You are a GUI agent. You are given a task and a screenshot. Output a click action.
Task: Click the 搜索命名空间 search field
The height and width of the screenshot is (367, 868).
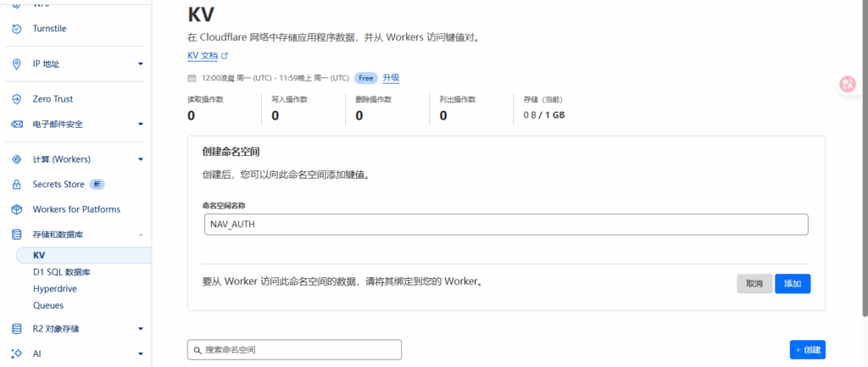point(294,349)
